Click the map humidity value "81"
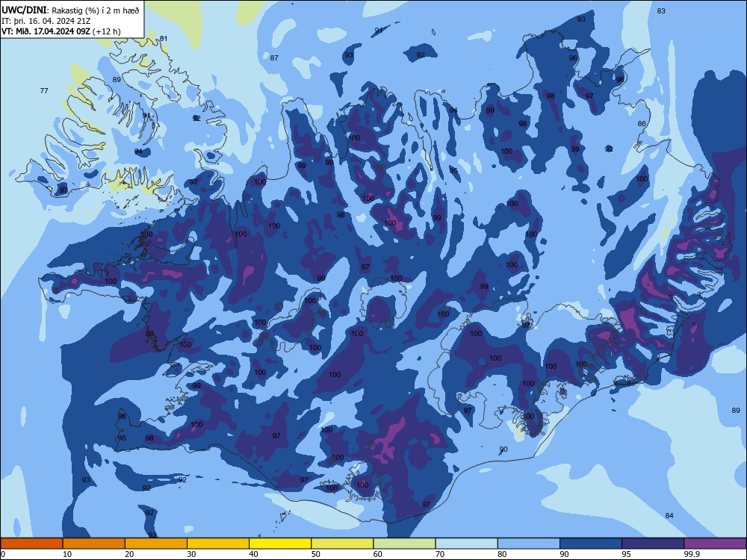Viewport: 747px width, 560px height. pos(164,39)
